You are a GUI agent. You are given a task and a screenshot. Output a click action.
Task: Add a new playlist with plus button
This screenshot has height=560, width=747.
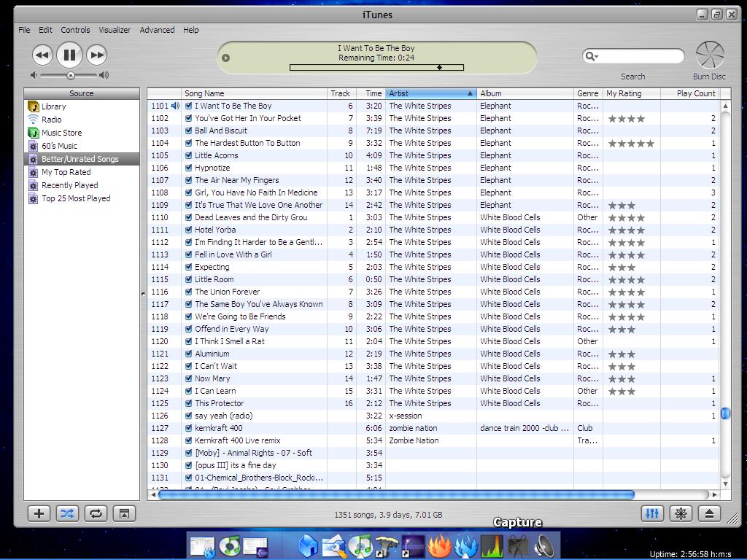coord(39,513)
